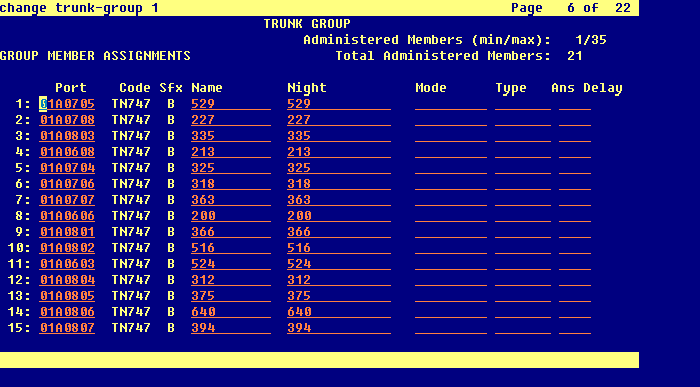Image resolution: width=700 pixels, height=387 pixels.
Task: Click the empty Mode field in row 1
Action: pyautogui.click(x=451, y=104)
